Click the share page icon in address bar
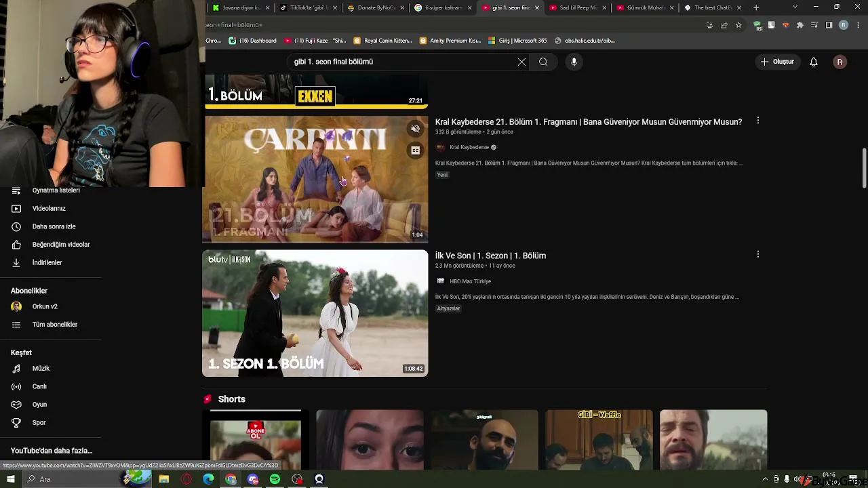 point(724,25)
